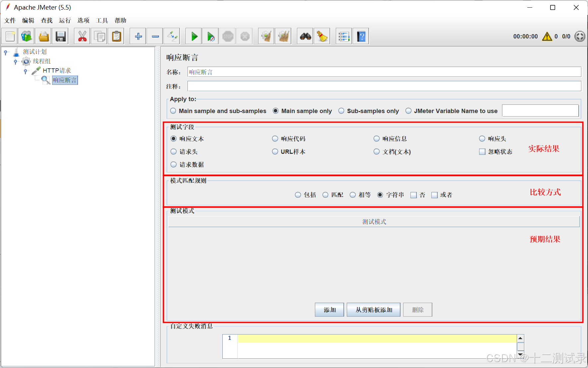Viewport: 588px width, 368px height.
Task: Click the Shutdown test icon
Action: 245,36
